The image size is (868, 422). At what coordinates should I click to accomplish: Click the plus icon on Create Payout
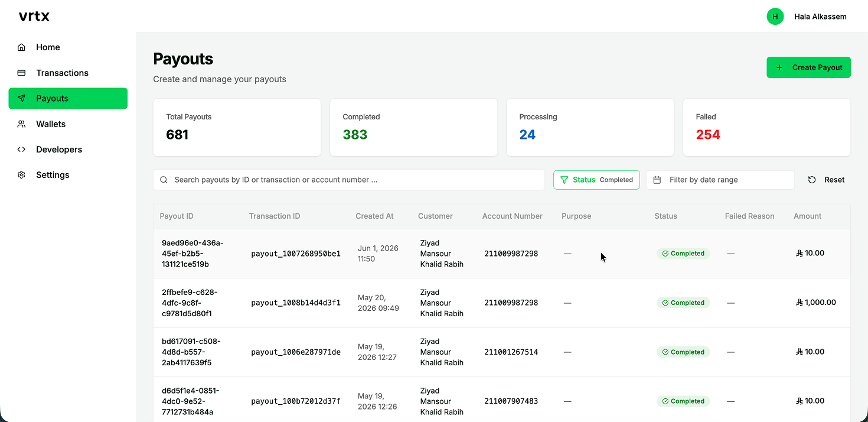779,67
